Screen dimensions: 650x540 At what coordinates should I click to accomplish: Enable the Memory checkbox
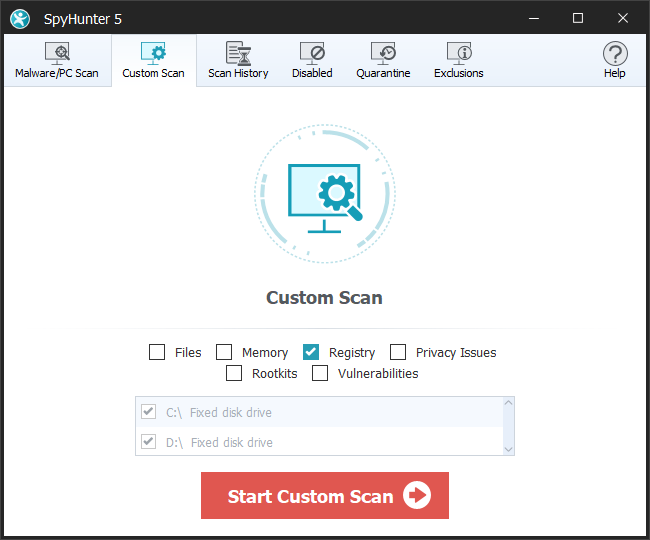(224, 352)
